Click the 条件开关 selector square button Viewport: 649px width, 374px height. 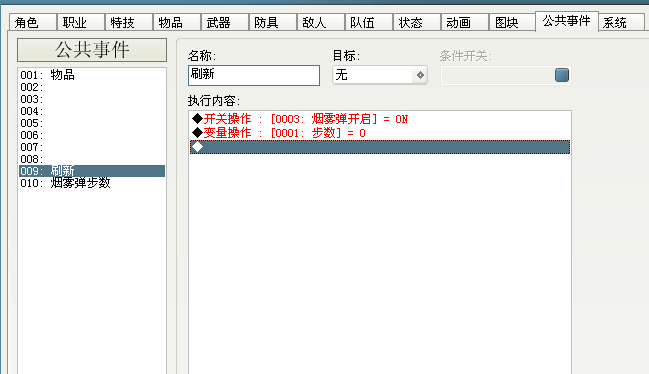tap(562, 75)
